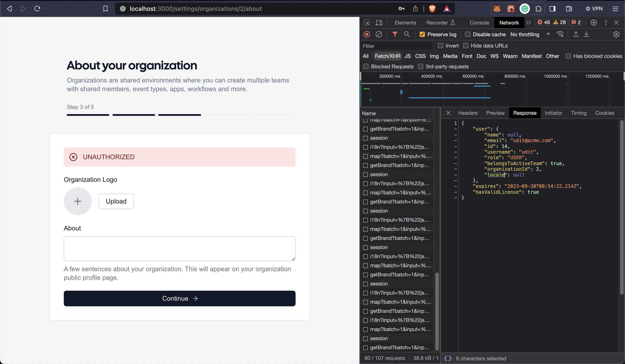
Task: Expand the hidden DevTools panels chevron
Action: (x=528, y=23)
